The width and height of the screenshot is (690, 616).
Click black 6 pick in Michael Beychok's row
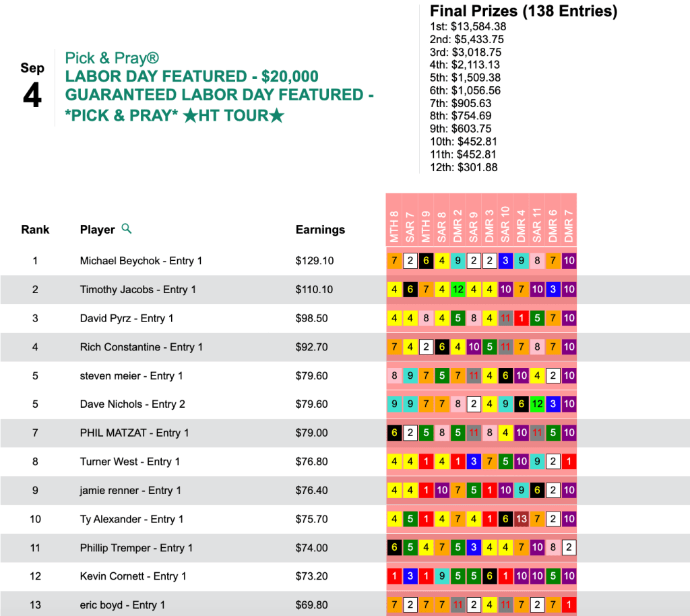(426, 261)
